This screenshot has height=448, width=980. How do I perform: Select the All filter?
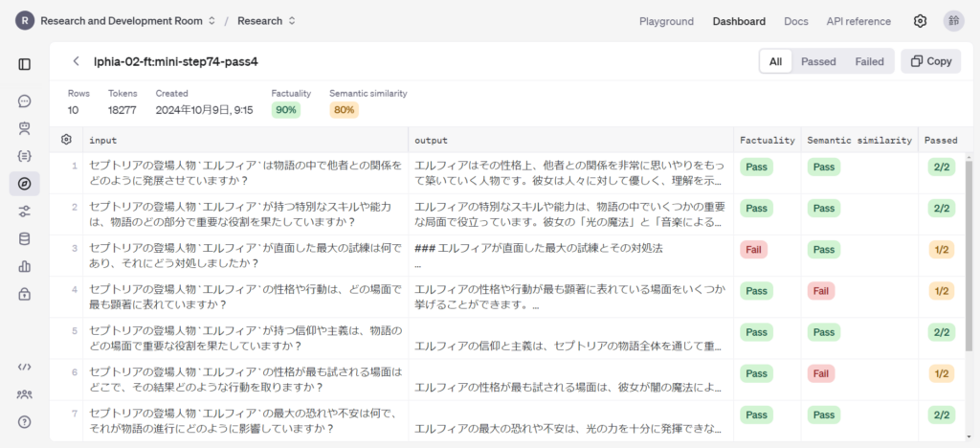tap(775, 61)
